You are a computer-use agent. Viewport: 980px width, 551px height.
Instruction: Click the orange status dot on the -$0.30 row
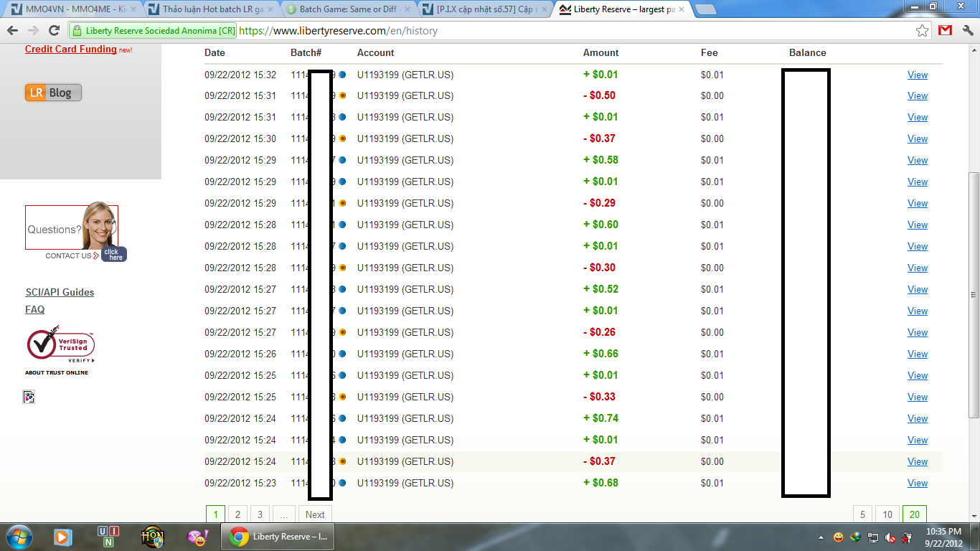point(342,268)
